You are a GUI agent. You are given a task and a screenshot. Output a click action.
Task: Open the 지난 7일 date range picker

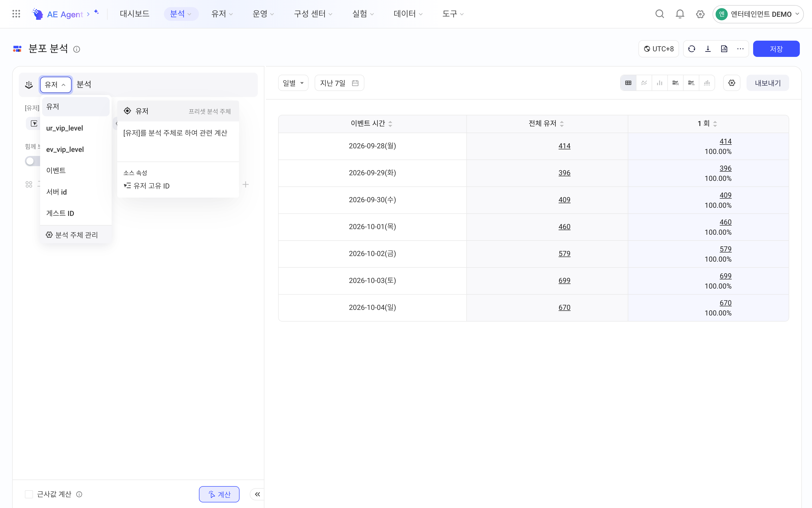[x=339, y=83]
